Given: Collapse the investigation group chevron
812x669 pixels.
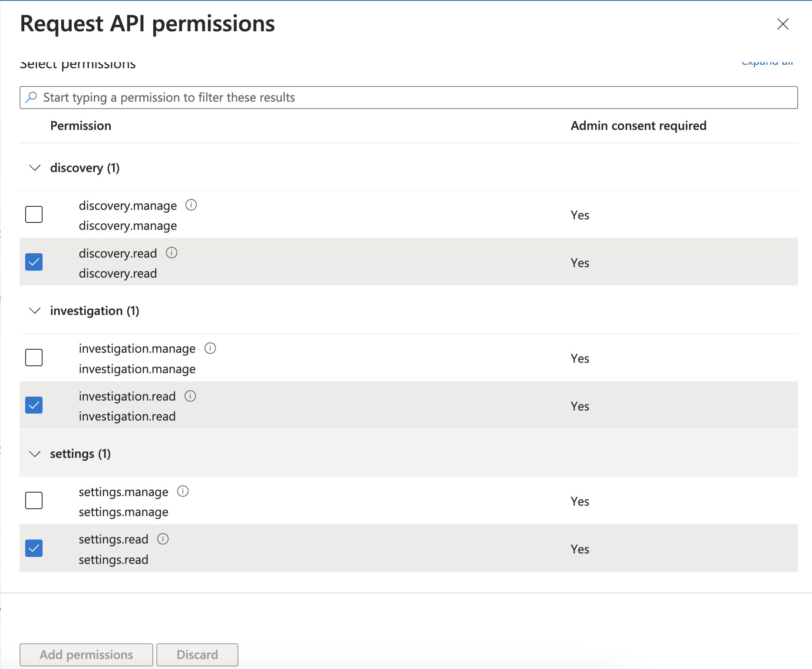Looking at the screenshot, I should coord(35,311).
